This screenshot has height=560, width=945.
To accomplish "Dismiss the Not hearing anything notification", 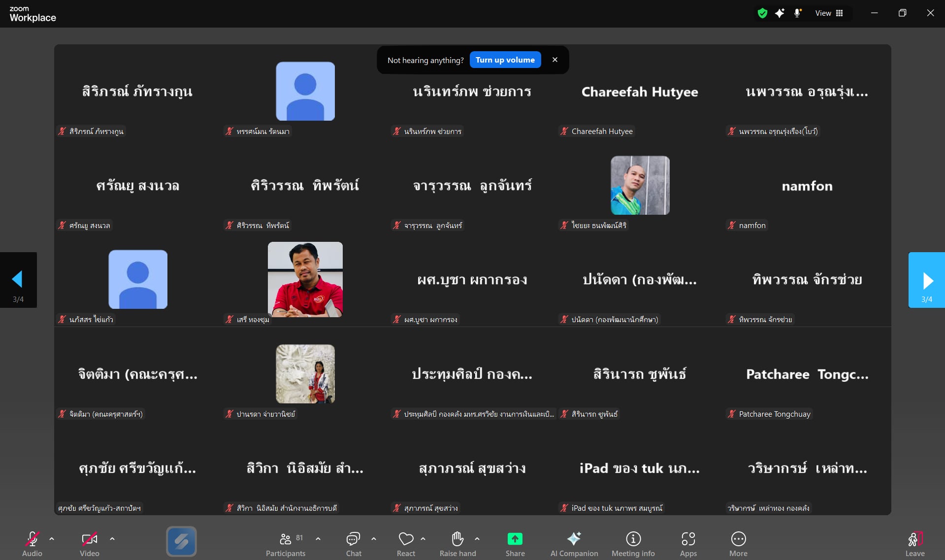I will tap(555, 60).
